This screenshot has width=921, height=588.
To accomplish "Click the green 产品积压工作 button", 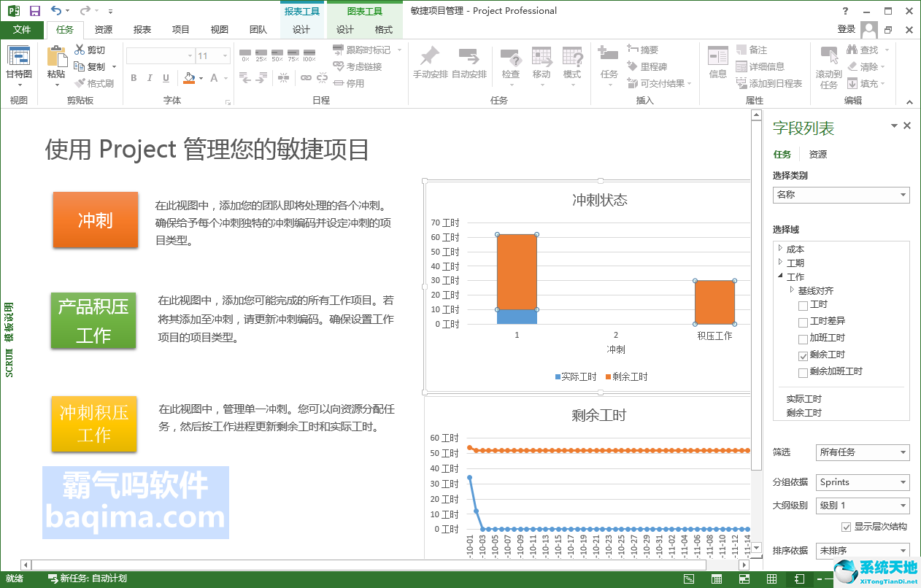I will [x=93, y=321].
